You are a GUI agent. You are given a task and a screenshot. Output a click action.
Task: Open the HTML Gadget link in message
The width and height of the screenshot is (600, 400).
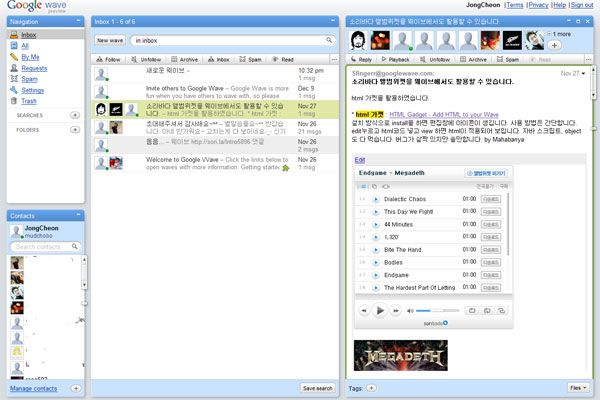[444, 114]
